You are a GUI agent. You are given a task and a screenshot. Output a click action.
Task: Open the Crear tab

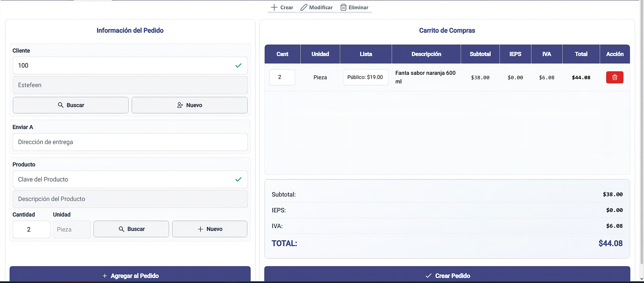point(282,8)
